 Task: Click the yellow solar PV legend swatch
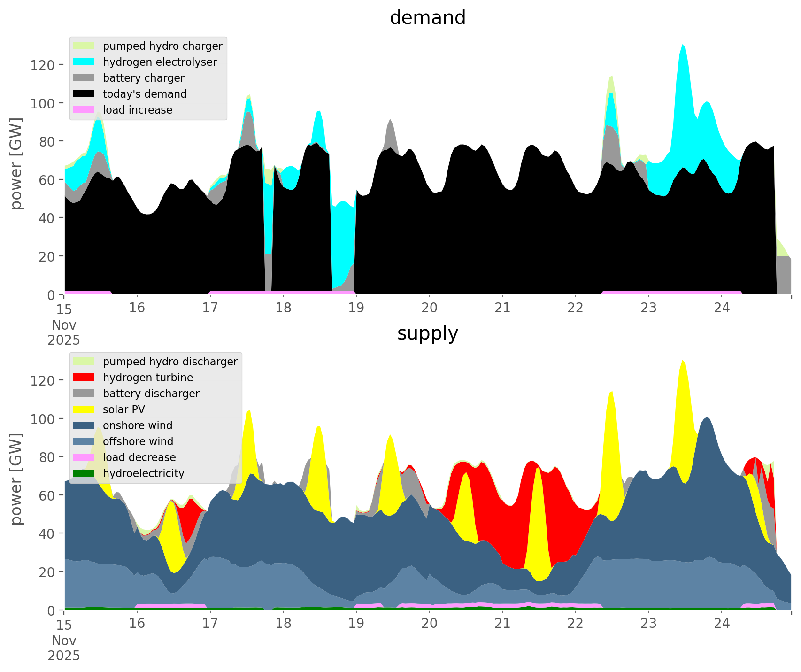pyautogui.click(x=84, y=409)
